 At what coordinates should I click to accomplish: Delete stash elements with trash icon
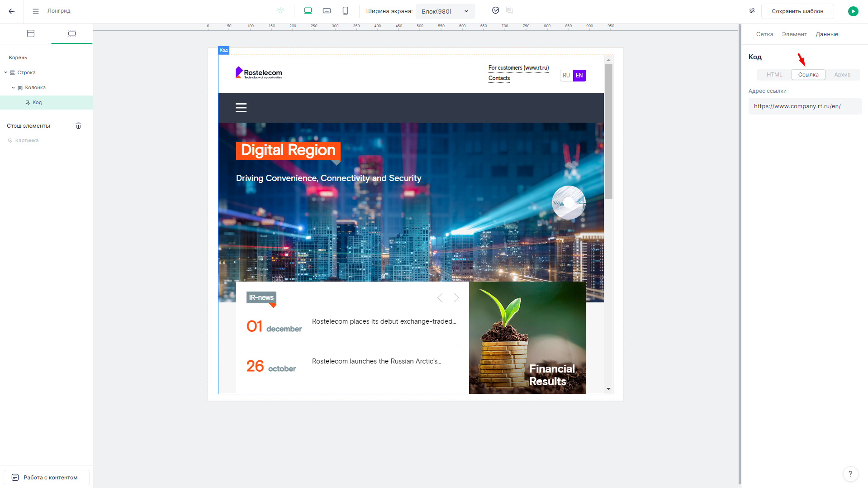click(x=78, y=126)
